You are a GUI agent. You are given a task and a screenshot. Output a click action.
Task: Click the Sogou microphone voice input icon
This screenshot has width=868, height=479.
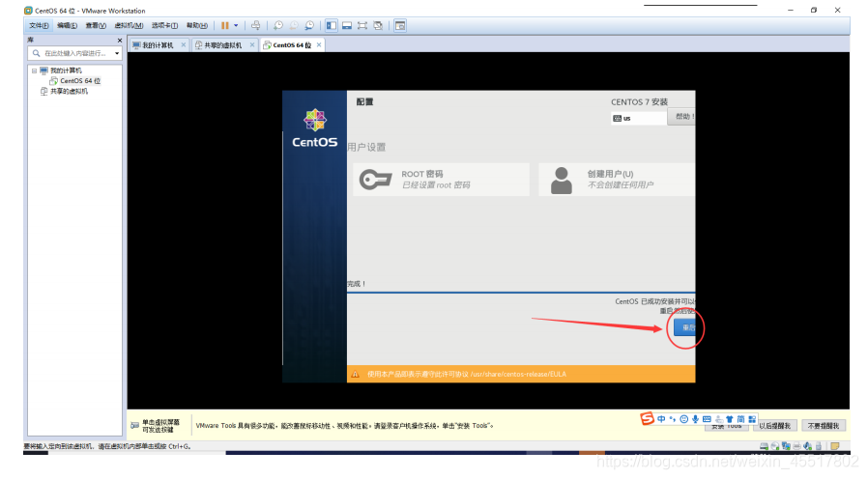pyautogui.click(x=695, y=419)
